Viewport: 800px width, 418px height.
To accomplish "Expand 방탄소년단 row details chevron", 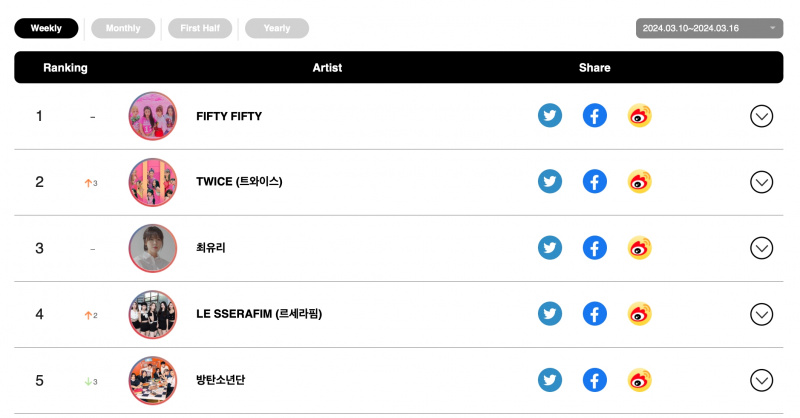I will click(x=761, y=381).
